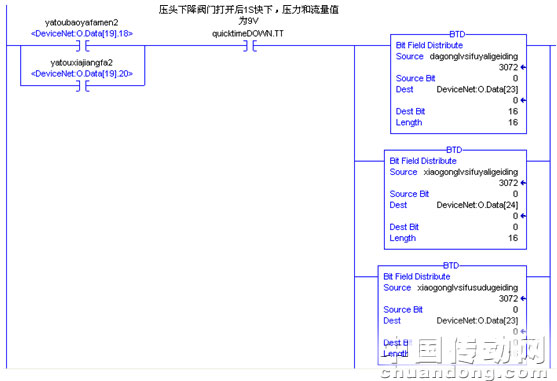The height and width of the screenshot is (381, 557).
Task: Select Length value in second BTD block
Action: 513,238
